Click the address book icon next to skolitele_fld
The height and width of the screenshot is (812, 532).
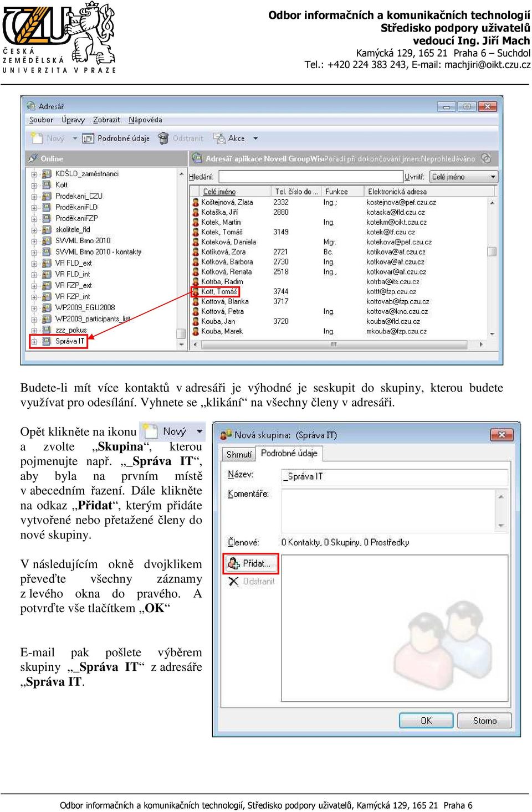click(x=47, y=229)
